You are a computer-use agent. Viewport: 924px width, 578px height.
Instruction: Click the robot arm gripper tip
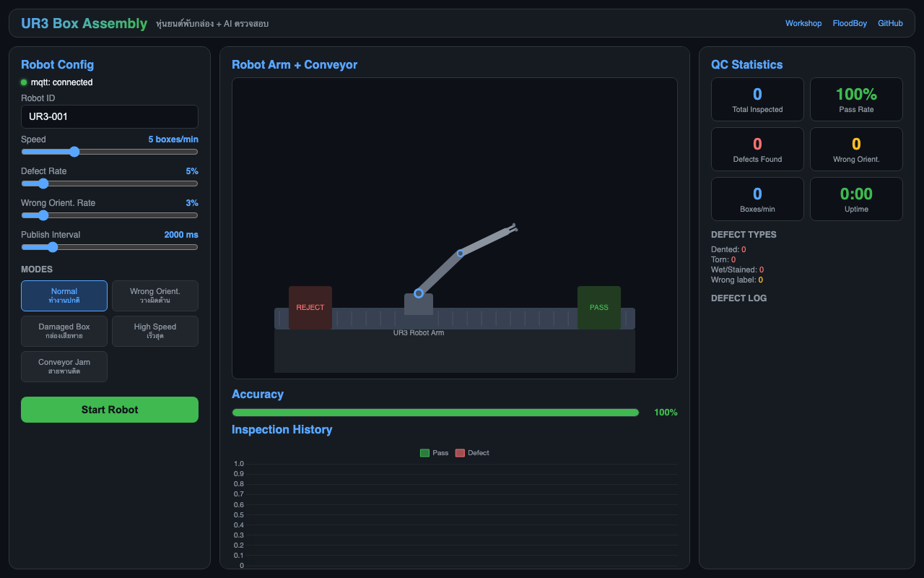[514, 228]
